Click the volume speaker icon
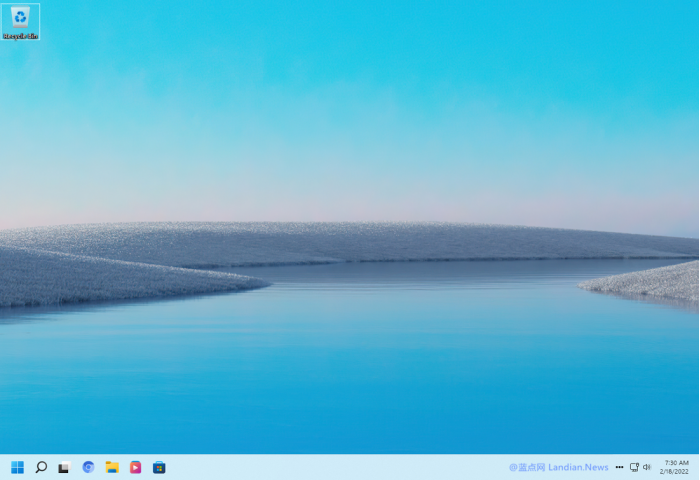The width and height of the screenshot is (700, 480). tap(647, 467)
